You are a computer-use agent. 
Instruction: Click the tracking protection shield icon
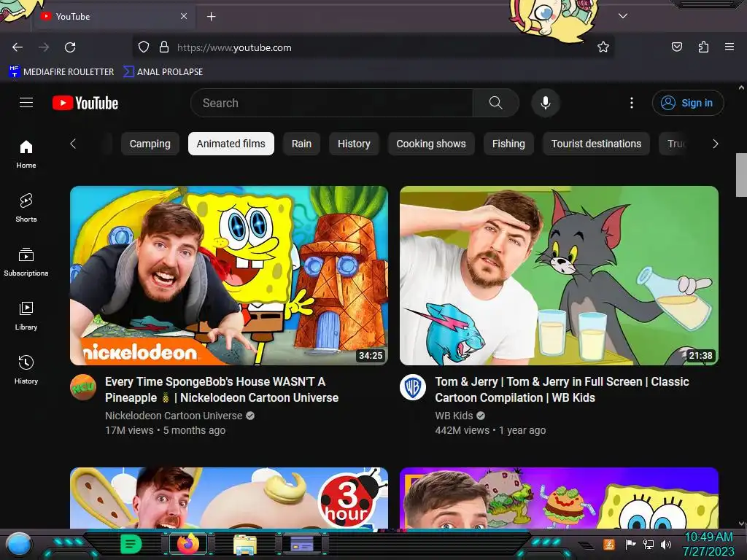144,47
